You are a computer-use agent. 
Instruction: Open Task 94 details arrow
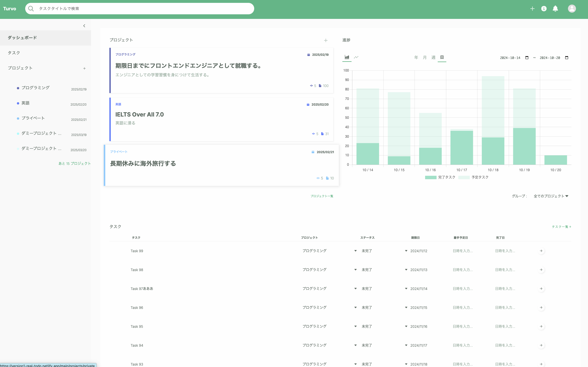click(x=541, y=345)
